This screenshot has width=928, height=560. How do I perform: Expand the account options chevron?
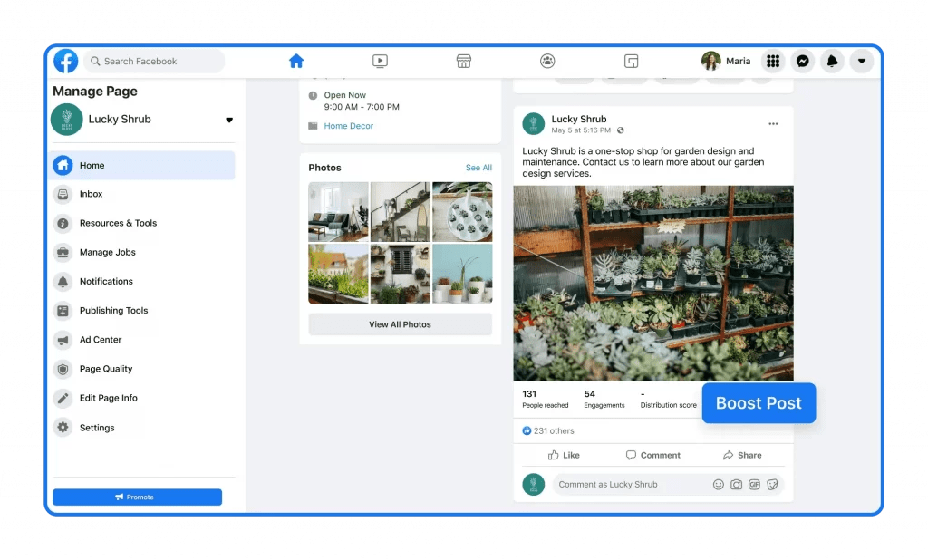pos(861,61)
